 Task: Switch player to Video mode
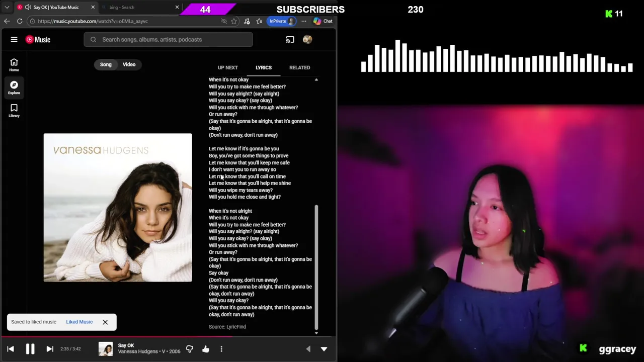point(129,64)
